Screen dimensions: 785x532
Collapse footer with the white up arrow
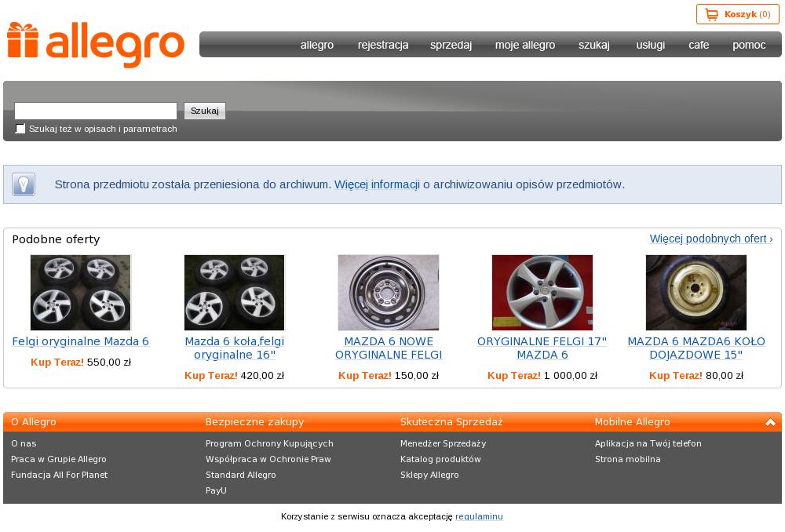770,422
